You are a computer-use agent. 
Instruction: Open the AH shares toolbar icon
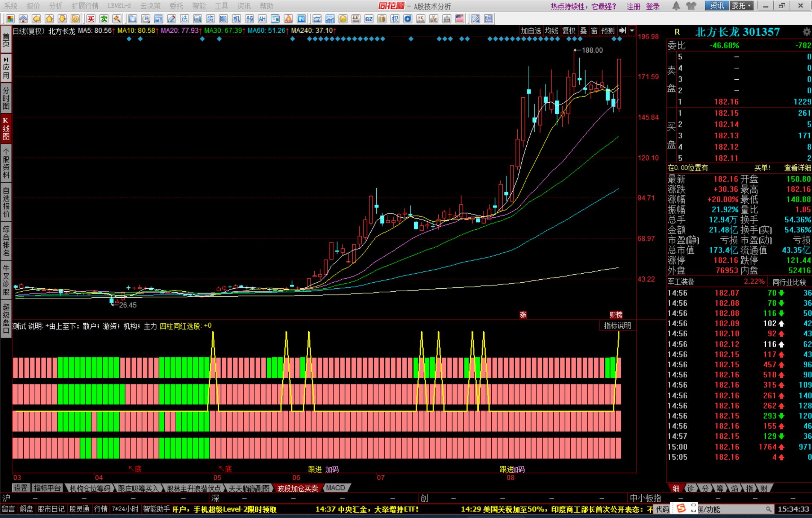[262, 19]
